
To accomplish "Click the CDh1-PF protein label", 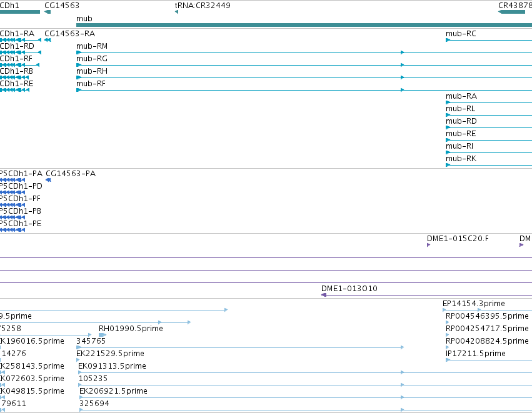I will coord(20,199).
